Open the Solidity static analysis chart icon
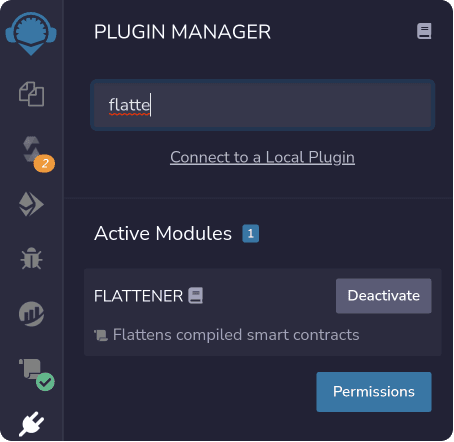454x442 pixels. [x=31, y=314]
